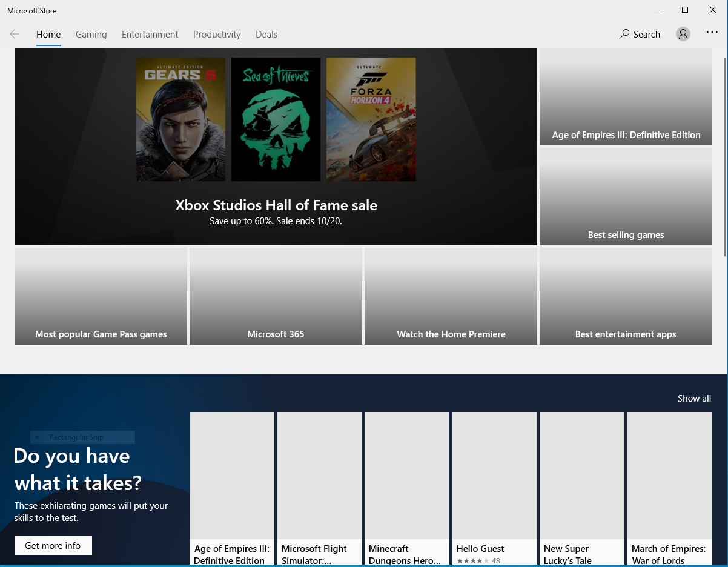Open the Forza Horizon 4 cover art
Viewport: 728px width, 567px height.
[371, 119]
